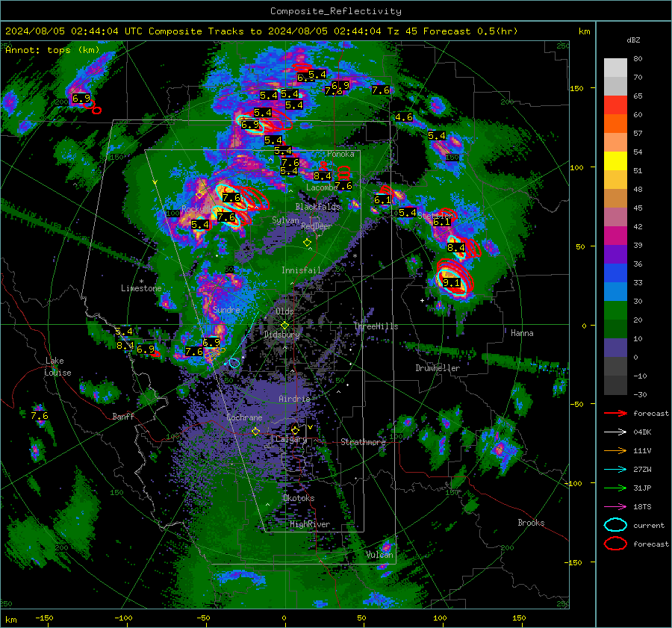Pick the orange swatch between 60 and 57 dBZ
The height and width of the screenshot is (628, 672).
tap(615, 123)
